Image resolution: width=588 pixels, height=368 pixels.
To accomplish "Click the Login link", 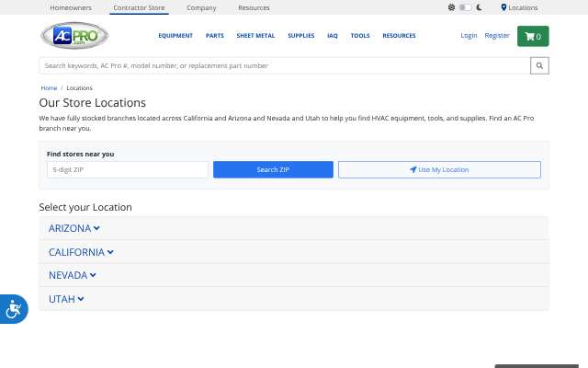I will click(x=469, y=36).
